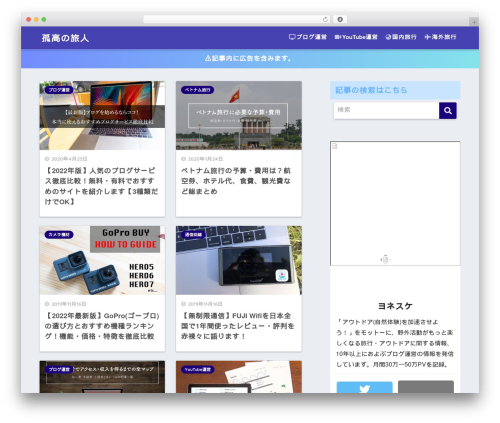Click the 記事の検索はこちら sidebar heading
This screenshot has width=500, height=423.
coord(395,90)
